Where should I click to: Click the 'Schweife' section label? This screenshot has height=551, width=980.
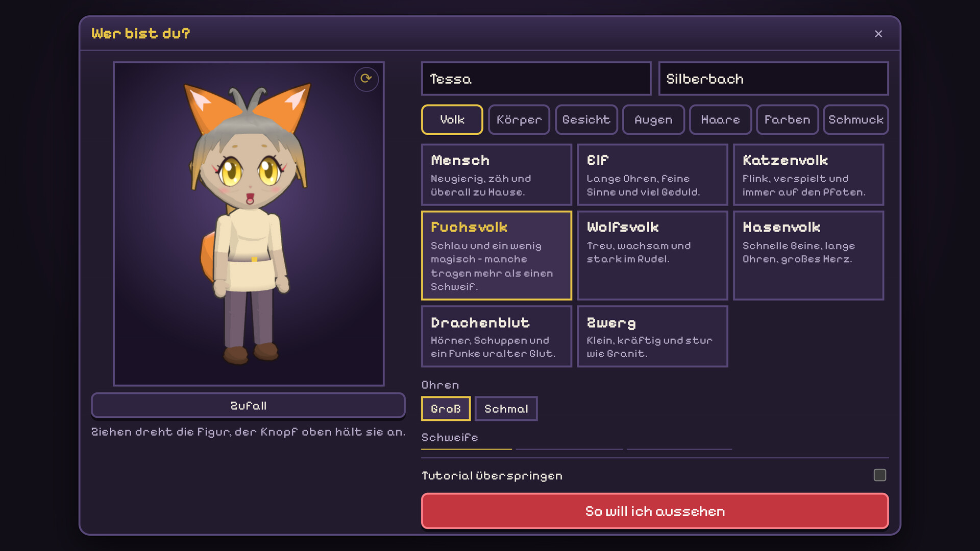pos(449,437)
